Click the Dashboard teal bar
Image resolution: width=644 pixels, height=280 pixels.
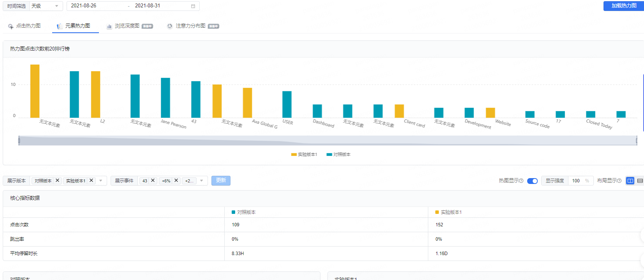coord(317,111)
